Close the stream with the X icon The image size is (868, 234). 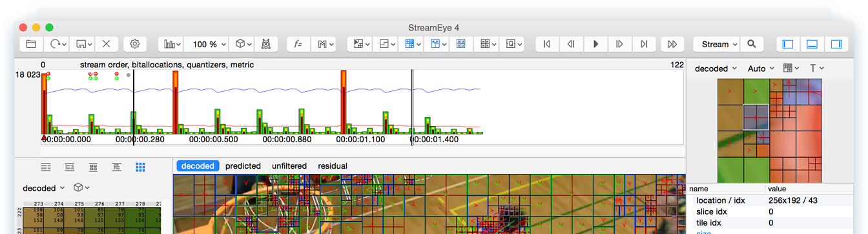click(x=107, y=44)
